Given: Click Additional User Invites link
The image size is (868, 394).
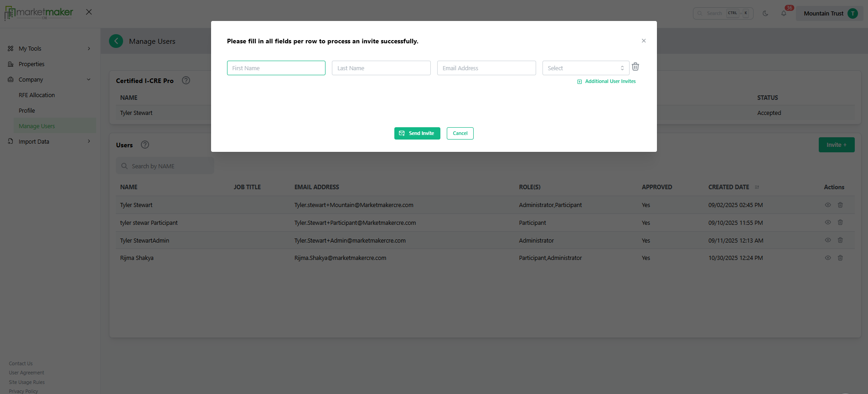Looking at the screenshot, I should tap(610, 82).
